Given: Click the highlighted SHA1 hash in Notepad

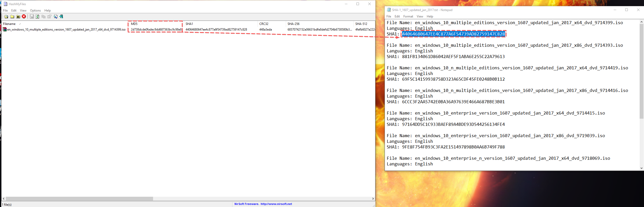Looking at the screenshot, I should click(453, 34).
